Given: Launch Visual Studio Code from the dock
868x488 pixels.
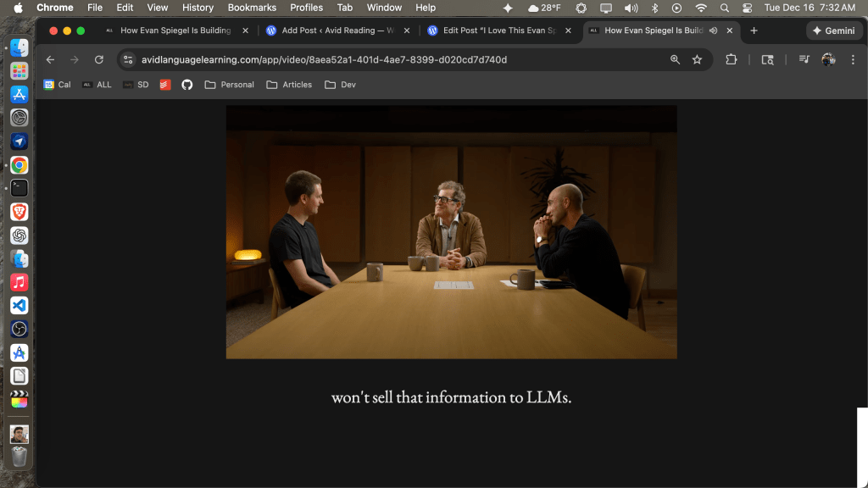Looking at the screenshot, I should tap(19, 305).
